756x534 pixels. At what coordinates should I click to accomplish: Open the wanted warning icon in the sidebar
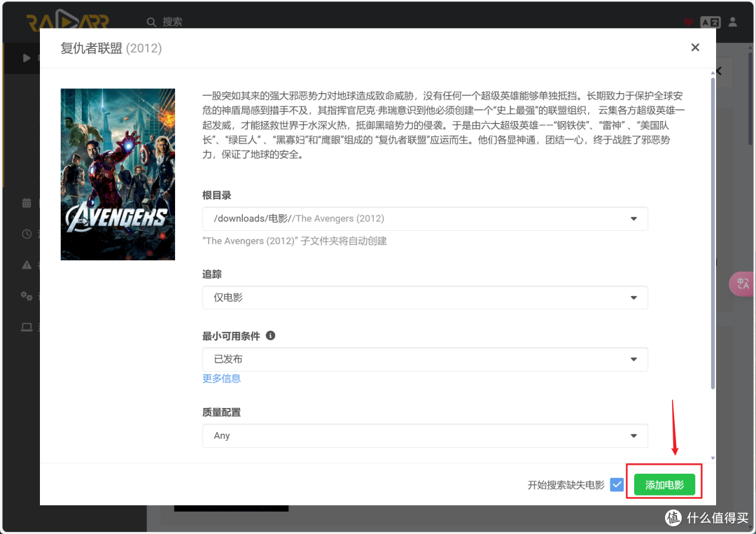click(27, 265)
